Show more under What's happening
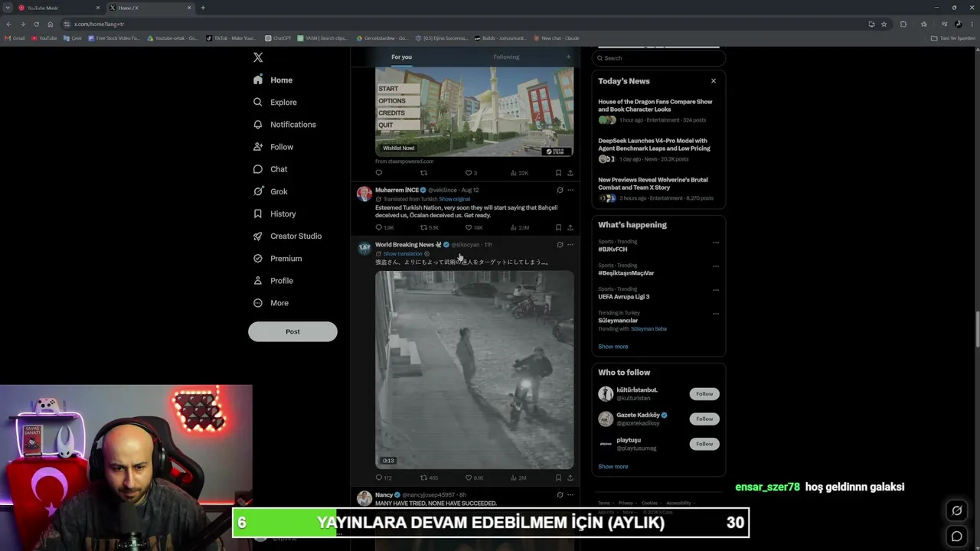The height and width of the screenshot is (551, 980). pyautogui.click(x=613, y=347)
